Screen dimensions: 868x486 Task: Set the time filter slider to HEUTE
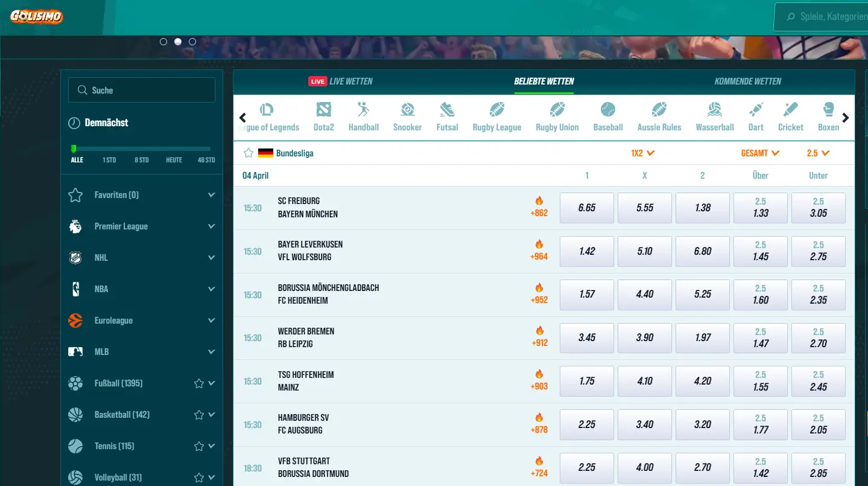tap(173, 149)
